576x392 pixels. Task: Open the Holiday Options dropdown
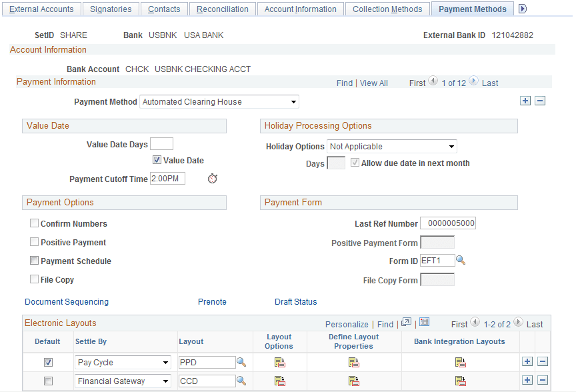[x=451, y=146]
